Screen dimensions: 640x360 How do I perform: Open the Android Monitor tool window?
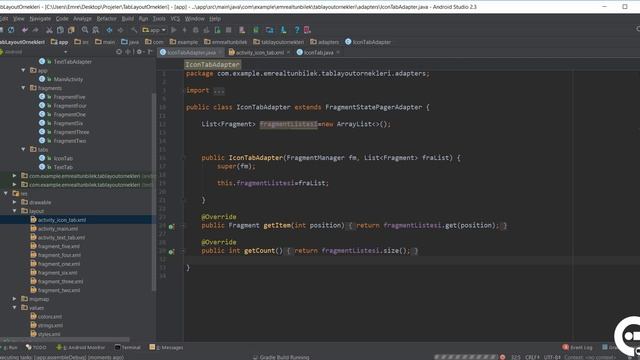pyautogui.click(x=81, y=347)
